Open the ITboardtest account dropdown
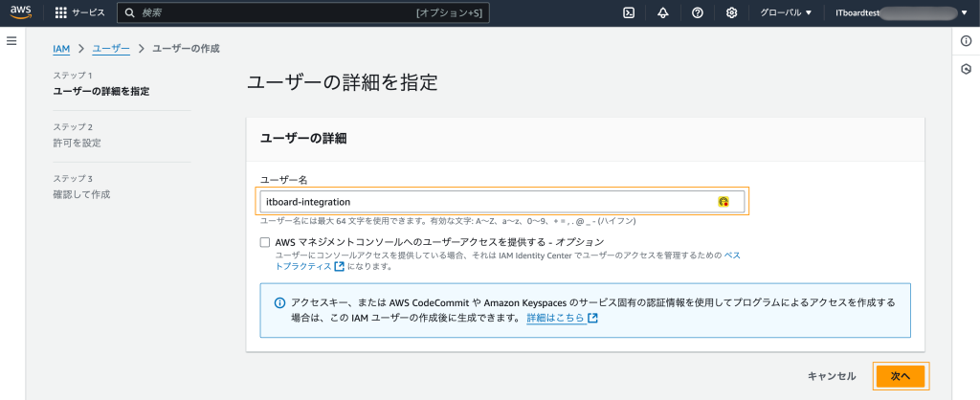Screen dimensions: 980x400 (895, 13)
